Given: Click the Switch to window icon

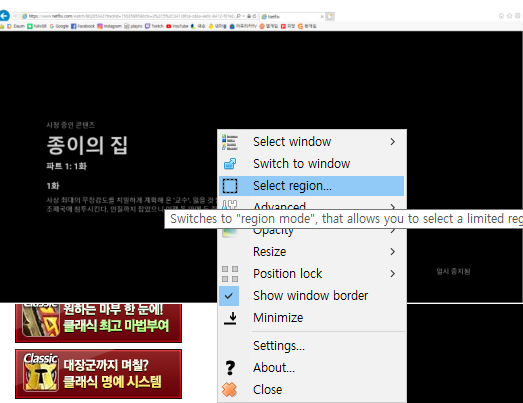Looking at the screenshot, I should [230, 164].
